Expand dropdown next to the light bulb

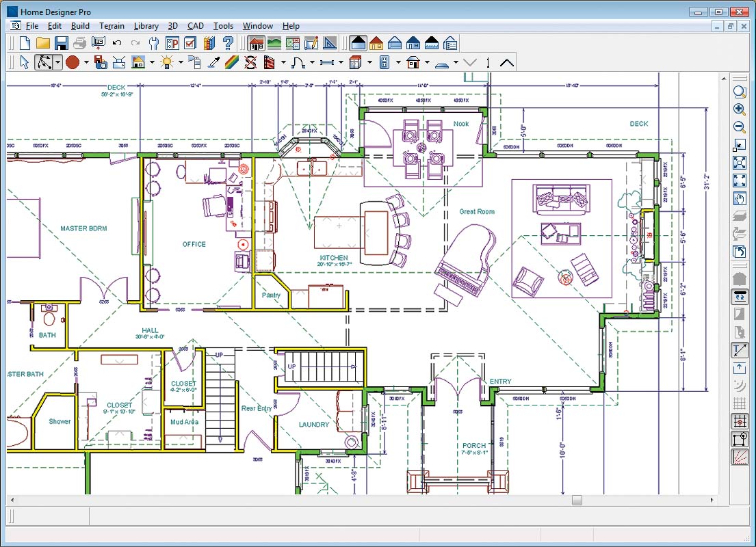coord(181,62)
